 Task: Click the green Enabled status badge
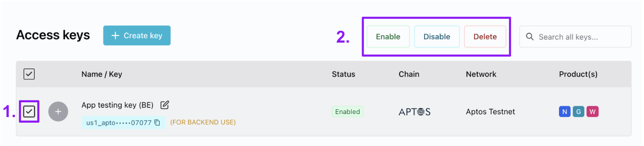(x=348, y=112)
